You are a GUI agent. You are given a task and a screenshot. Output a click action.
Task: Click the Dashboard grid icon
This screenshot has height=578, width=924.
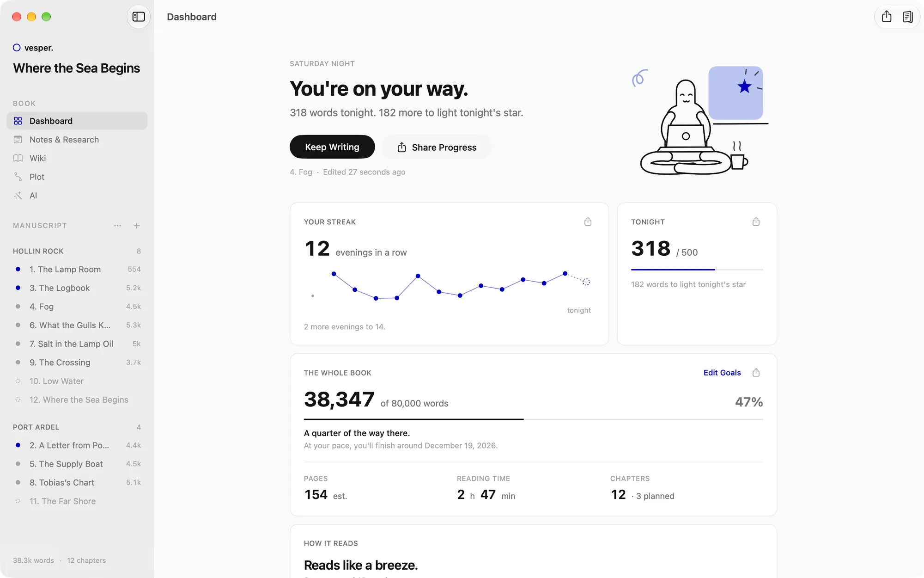click(18, 121)
